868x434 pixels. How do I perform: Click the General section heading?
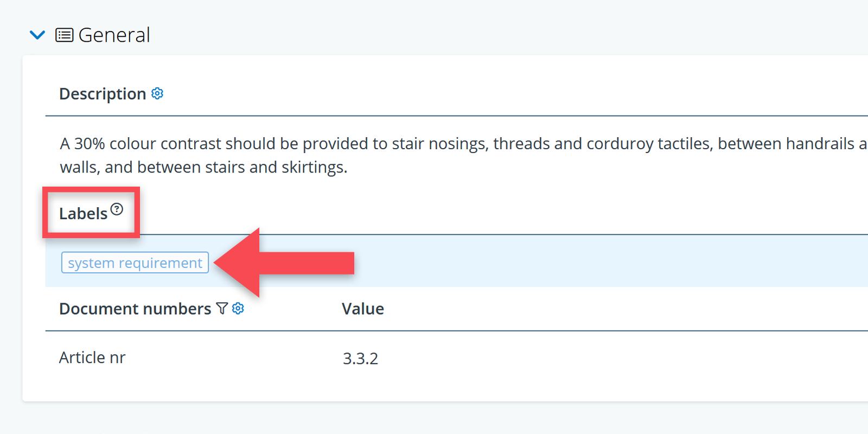[x=114, y=35]
